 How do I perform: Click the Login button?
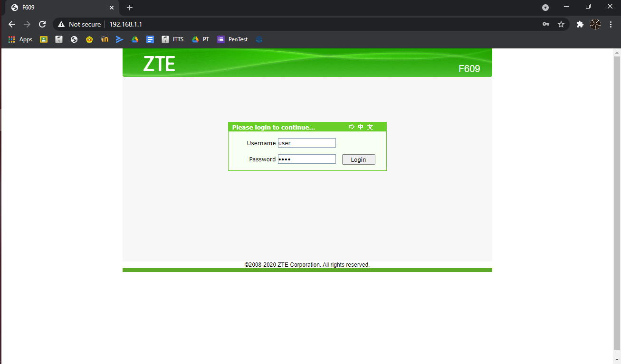coord(359,159)
